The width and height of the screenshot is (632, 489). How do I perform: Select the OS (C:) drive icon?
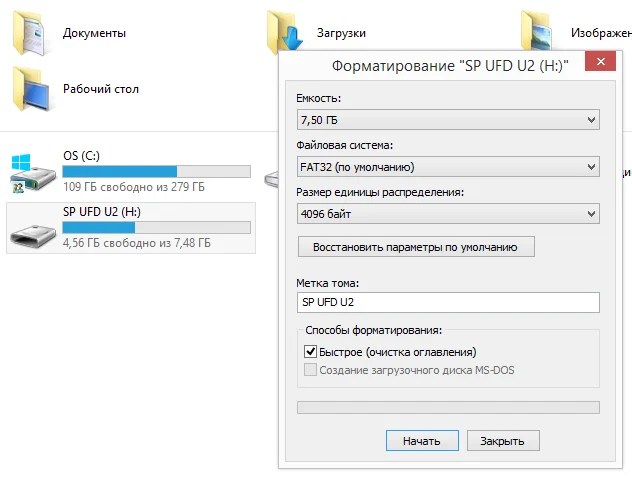33,173
